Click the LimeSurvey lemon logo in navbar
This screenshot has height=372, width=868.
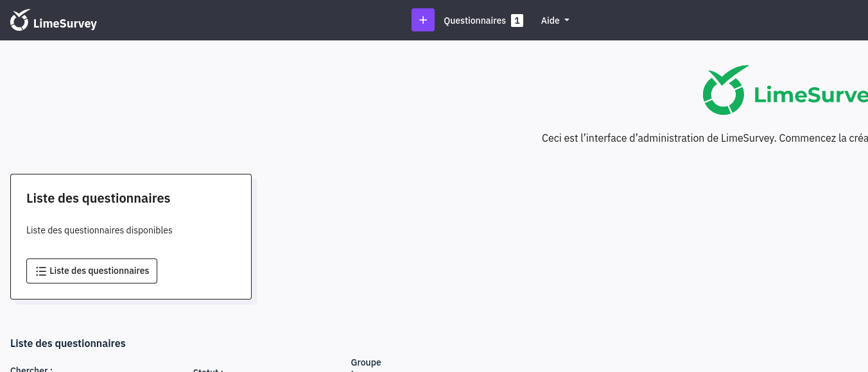pos(20,20)
